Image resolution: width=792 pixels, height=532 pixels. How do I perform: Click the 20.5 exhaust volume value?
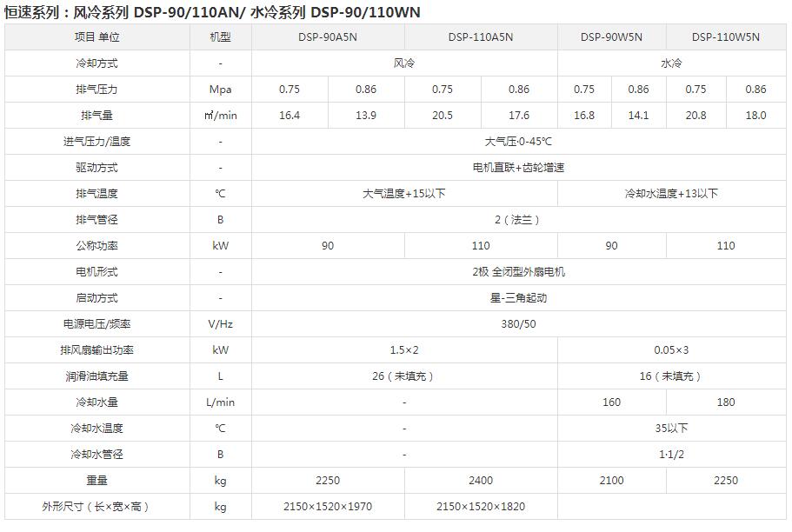[x=442, y=116]
